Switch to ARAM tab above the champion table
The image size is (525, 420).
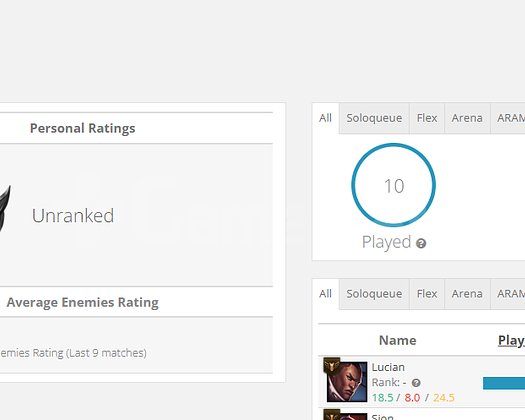(x=508, y=294)
